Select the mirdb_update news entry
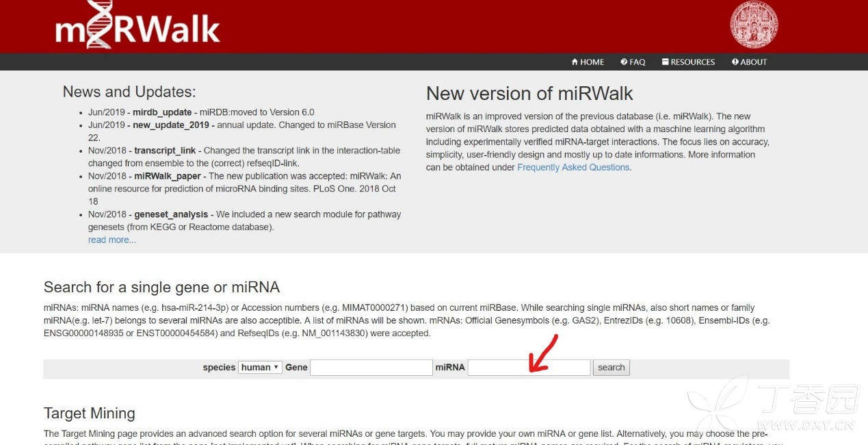This screenshot has width=868, height=445. click(162, 112)
